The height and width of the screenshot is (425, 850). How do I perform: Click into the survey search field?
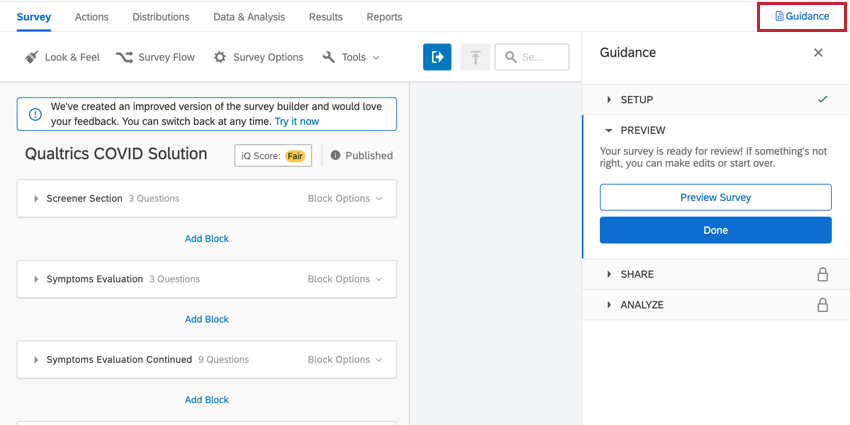point(532,57)
